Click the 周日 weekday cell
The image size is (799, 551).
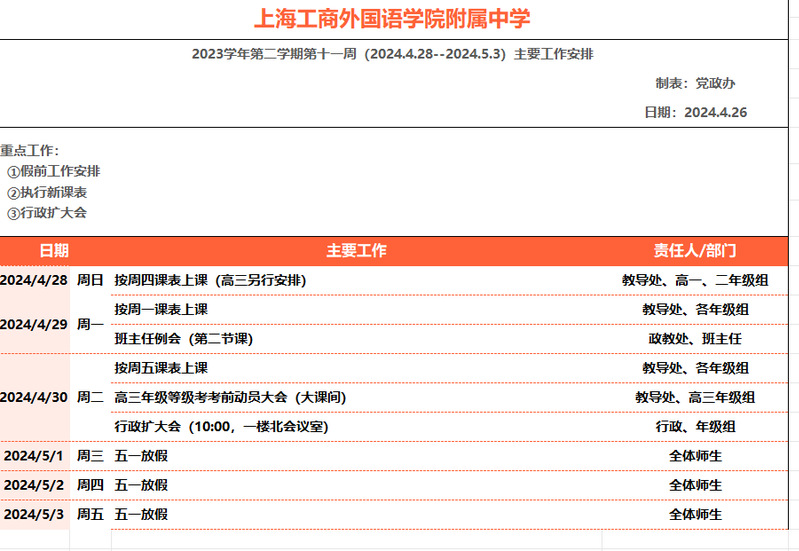tap(90, 280)
